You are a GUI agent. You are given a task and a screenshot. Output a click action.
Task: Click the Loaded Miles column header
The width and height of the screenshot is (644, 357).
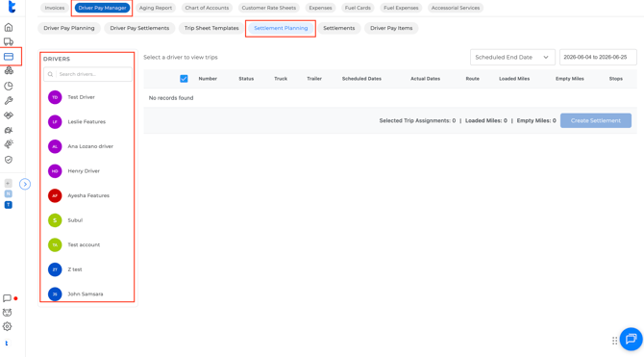pyautogui.click(x=514, y=79)
